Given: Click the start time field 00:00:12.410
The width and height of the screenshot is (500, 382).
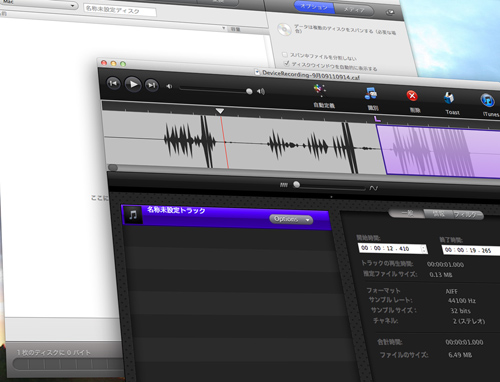Looking at the screenshot, I should [x=393, y=249].
